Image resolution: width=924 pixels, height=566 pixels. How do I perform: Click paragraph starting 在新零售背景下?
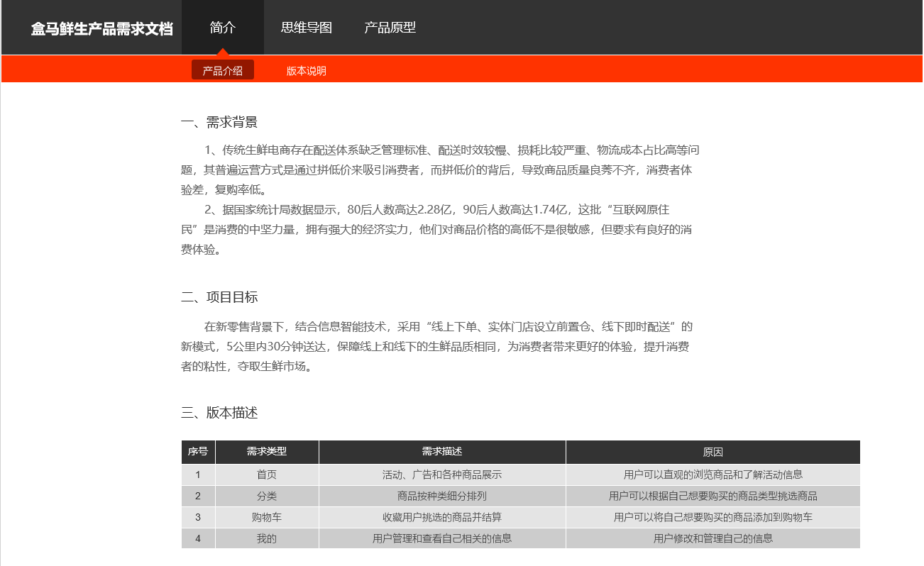coord(437,346)
